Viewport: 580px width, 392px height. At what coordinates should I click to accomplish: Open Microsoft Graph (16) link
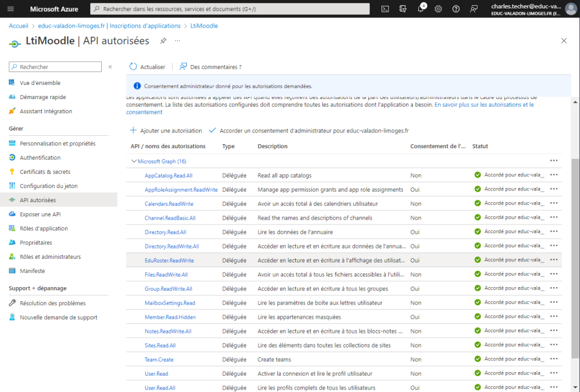click(x=162, y=162)
